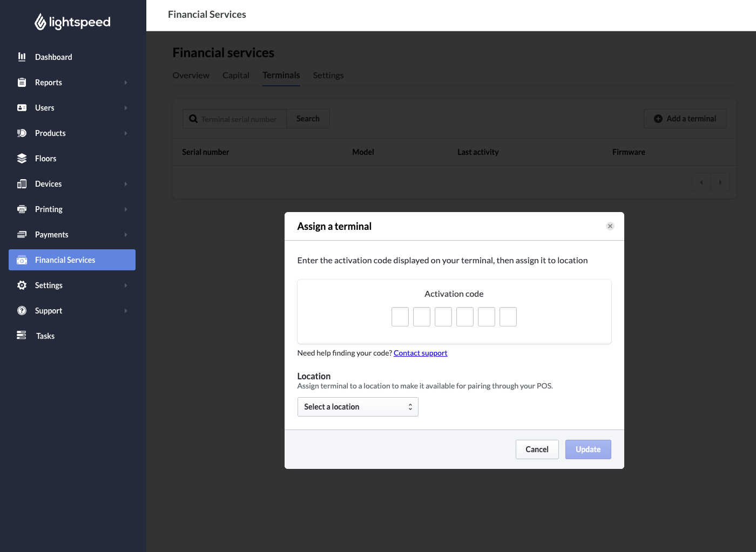Expand the Devices submenu arrow
This screenshot has height=552, width=756.
click(x=126, y=184)
